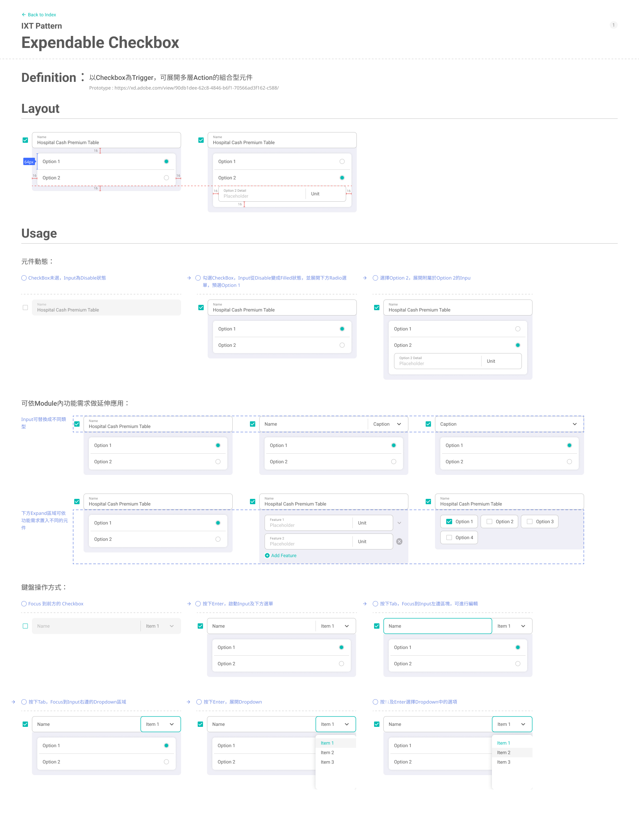Viewport: 639px width, 840px height.
Task: Open the disabled Item 1 dropdown
Action: coord(160,626)
